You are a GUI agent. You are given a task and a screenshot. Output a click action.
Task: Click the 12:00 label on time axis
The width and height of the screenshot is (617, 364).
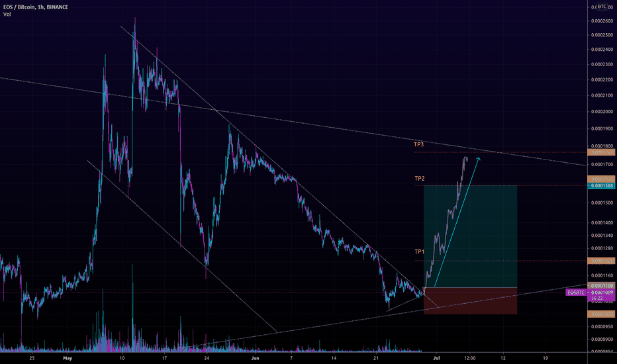click(x=470, y=358)
